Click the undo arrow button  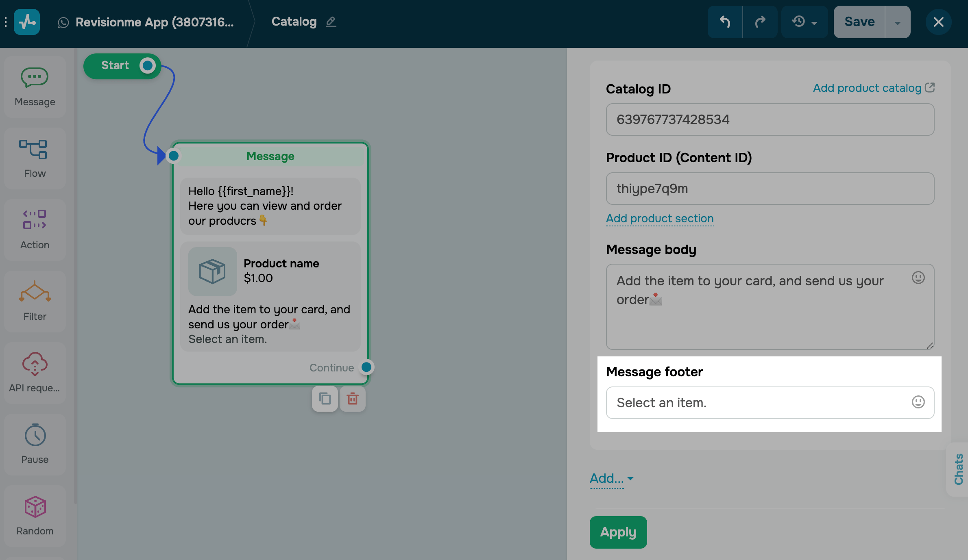(725, 22)
